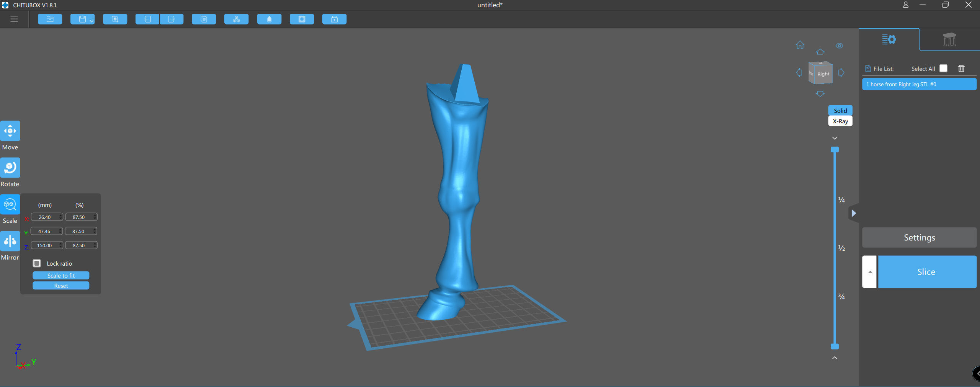Open the user account icon
Image resolution: width=980 pixels, height=387 pixels.
click(905, 5)
